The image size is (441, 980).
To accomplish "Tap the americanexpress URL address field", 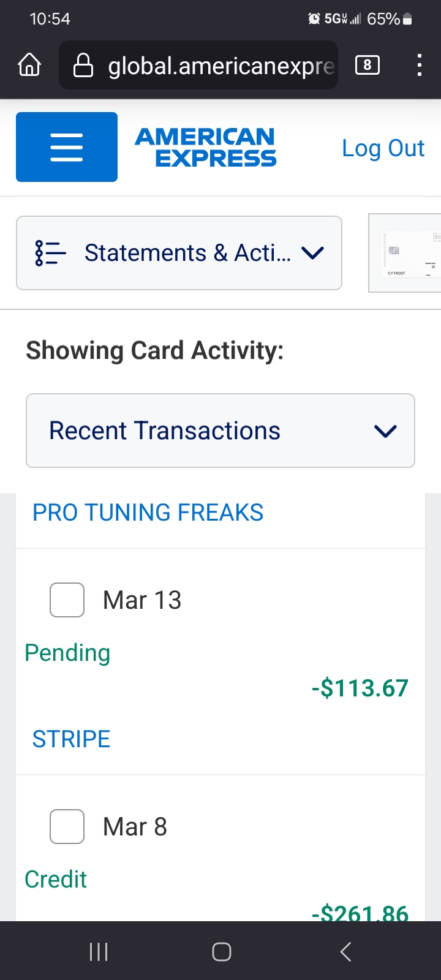I will (221, 66).
